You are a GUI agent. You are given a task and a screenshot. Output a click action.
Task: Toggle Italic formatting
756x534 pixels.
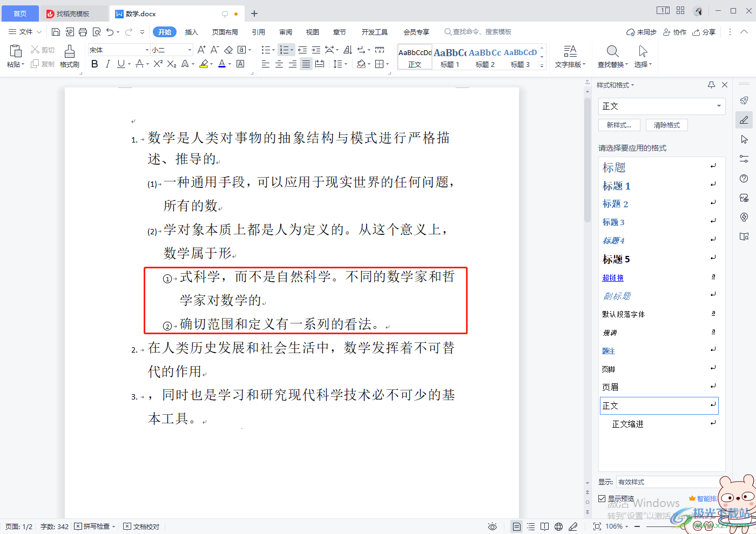(107, 64)
